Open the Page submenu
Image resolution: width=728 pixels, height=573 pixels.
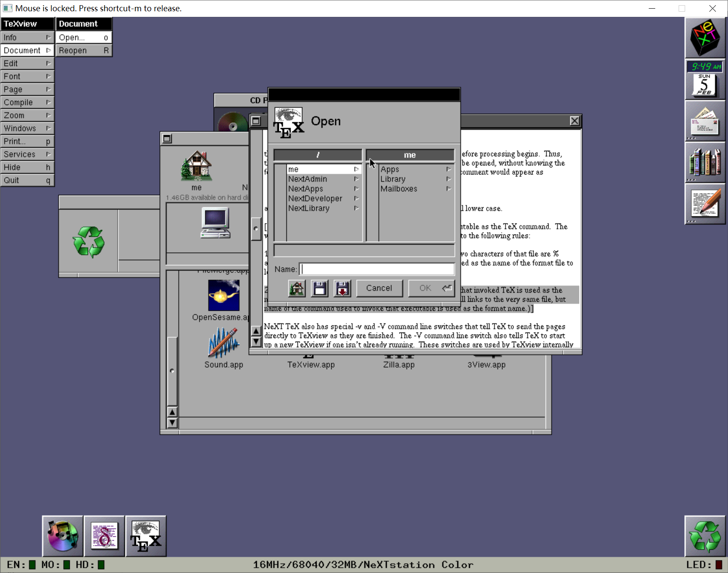click(27, 89)
